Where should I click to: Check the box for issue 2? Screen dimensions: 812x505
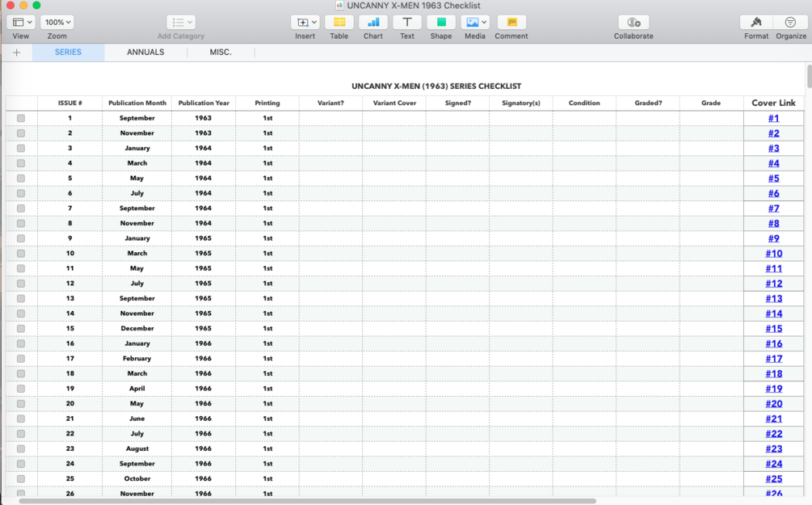click(21, 133)
